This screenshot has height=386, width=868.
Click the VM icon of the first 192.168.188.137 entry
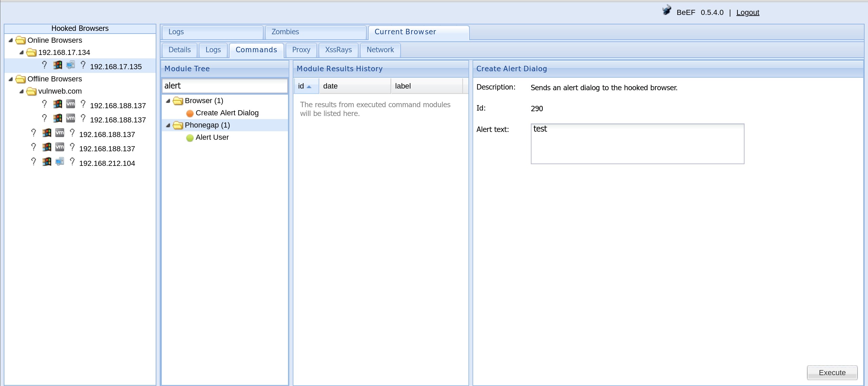(71, 104)
